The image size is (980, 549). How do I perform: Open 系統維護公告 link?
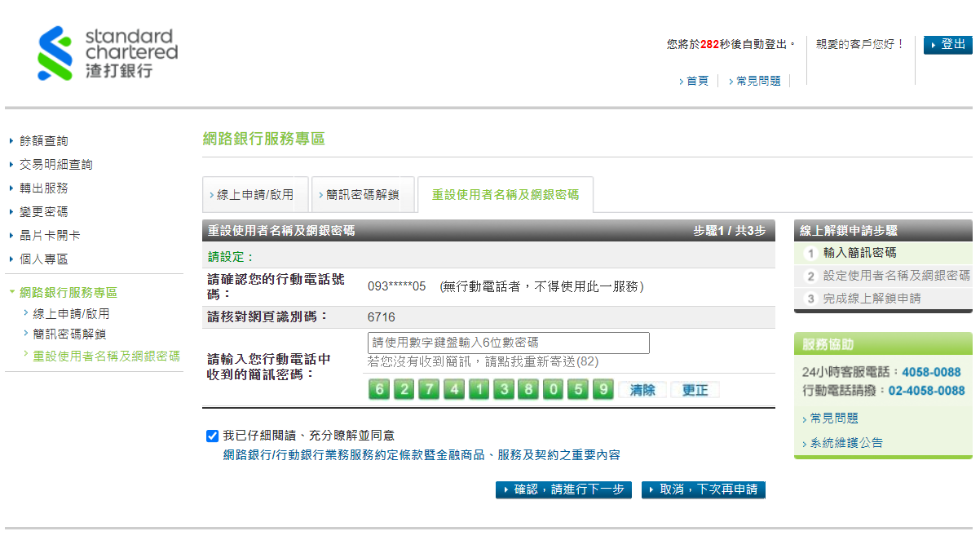[846, 443]
